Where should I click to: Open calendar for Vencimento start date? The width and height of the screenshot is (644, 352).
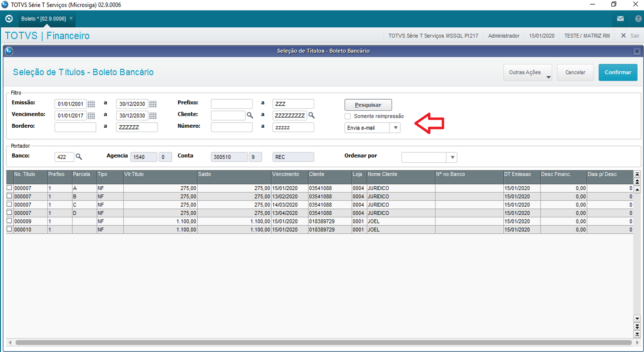tap(91, 116)
